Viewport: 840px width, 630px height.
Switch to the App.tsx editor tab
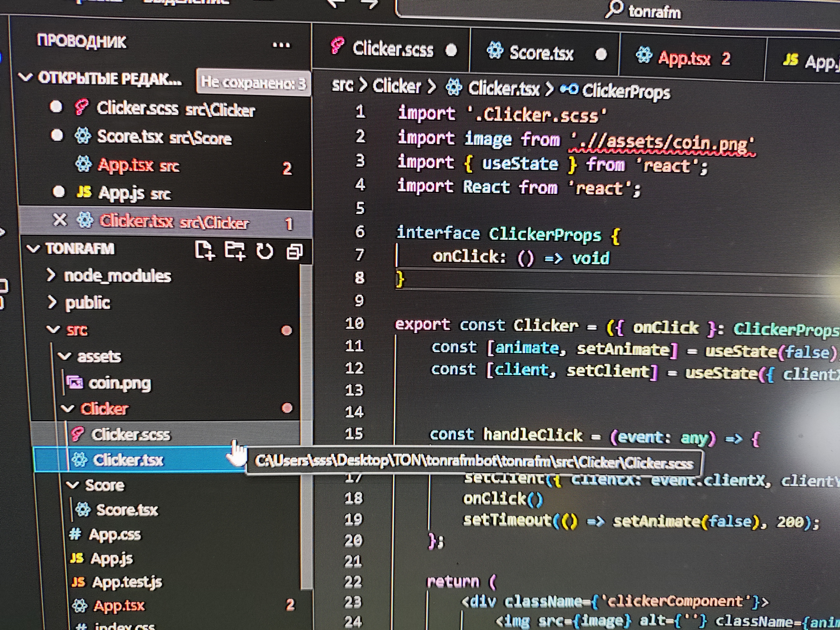[x=684, y=58]
